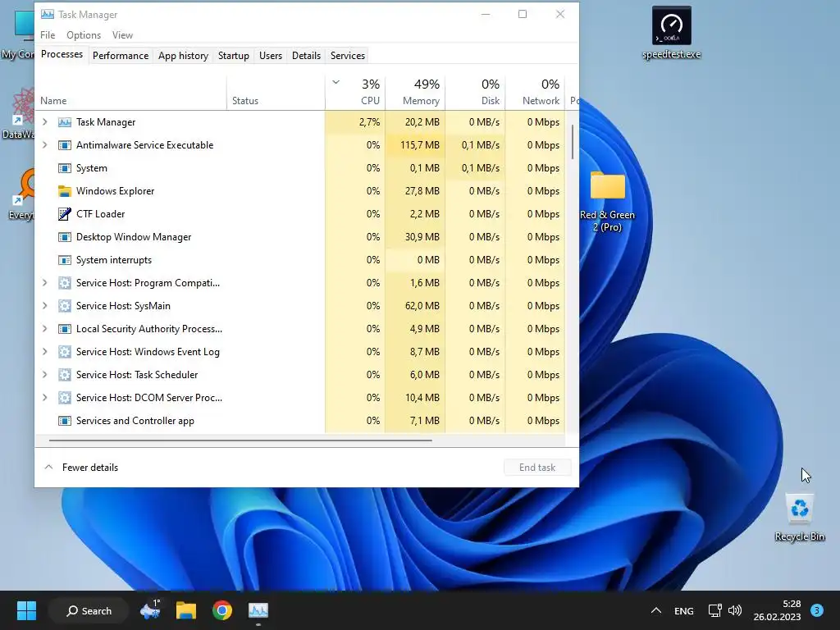Click the Service Host: Task Scheduler icon
840x630 pixels.
tap(64, 375)
